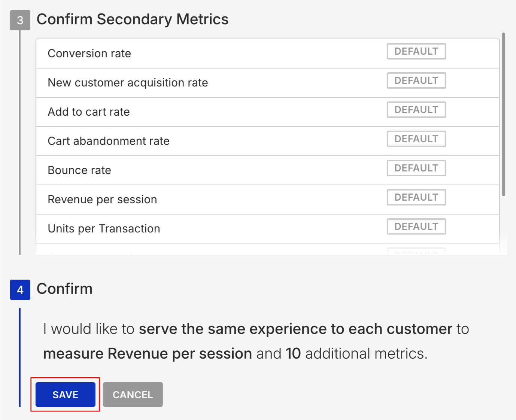Click DEFAULT on Revenue per session row

tap(416, 197)
